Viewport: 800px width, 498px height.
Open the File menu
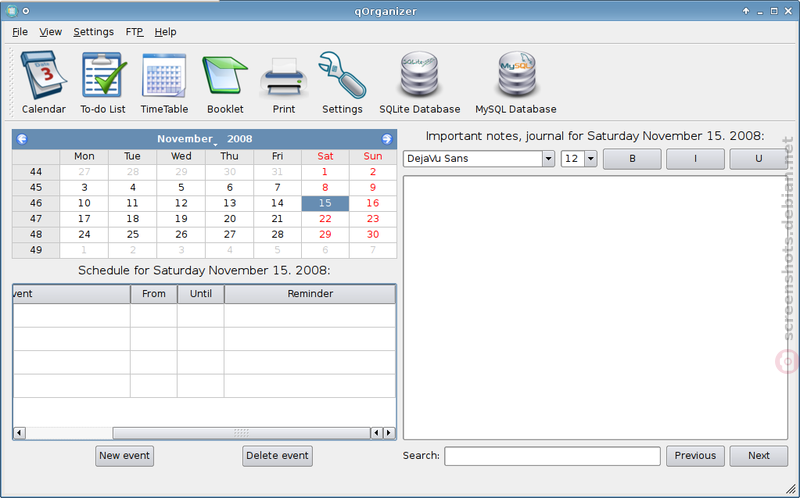pos(20,32)
